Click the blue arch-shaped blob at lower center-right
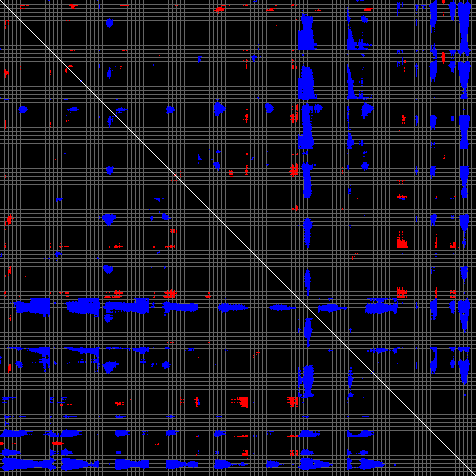The width and height of the screenshot is (476, 476). coord(306,381)
